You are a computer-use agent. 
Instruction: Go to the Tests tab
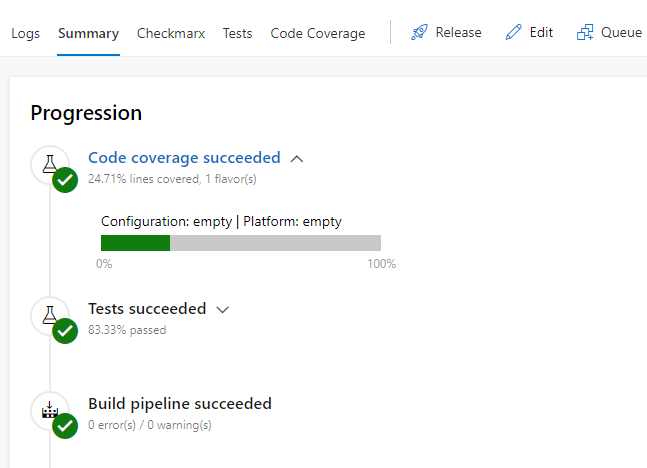[237, 33]
